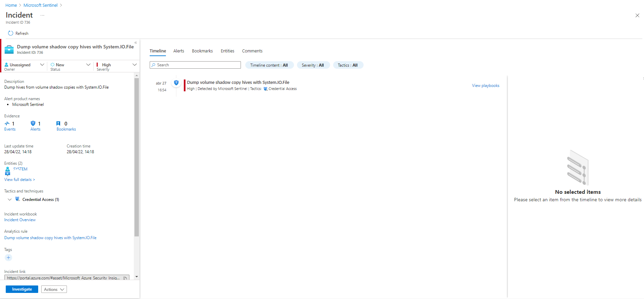Switch to the Comments tab

coord(252,51)
